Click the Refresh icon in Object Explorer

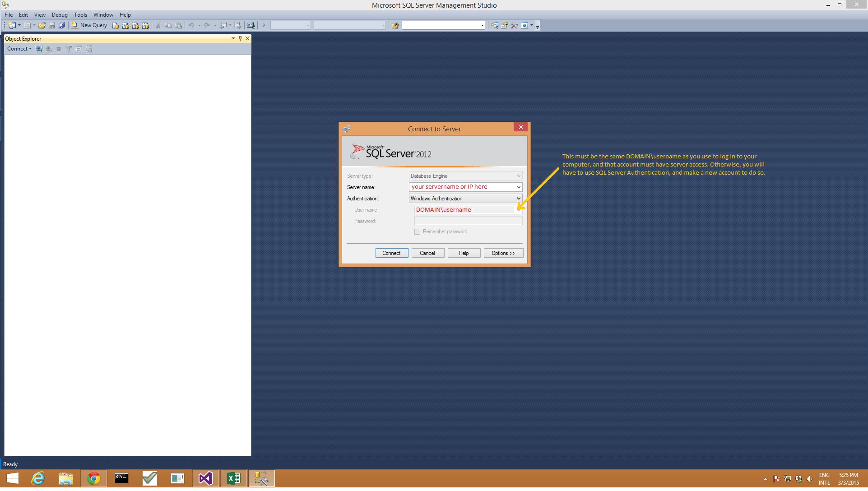[x=79, y=49]
